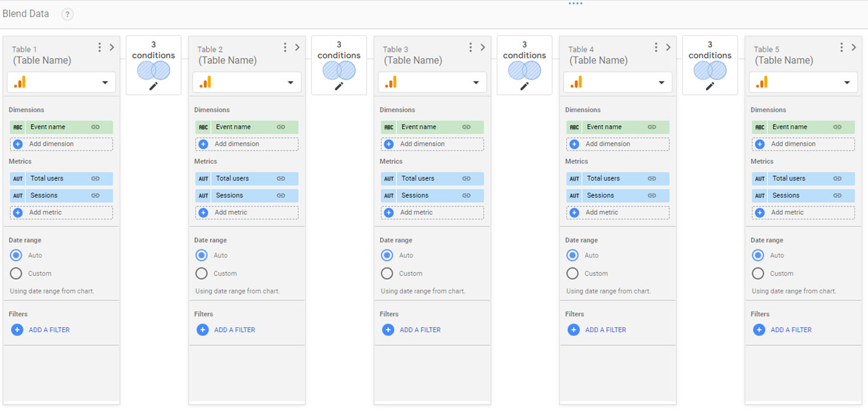The height and width of the screenshot is (418, 868).
Task: Click link icon on Table 5 Total users
Action: (837, 179)
